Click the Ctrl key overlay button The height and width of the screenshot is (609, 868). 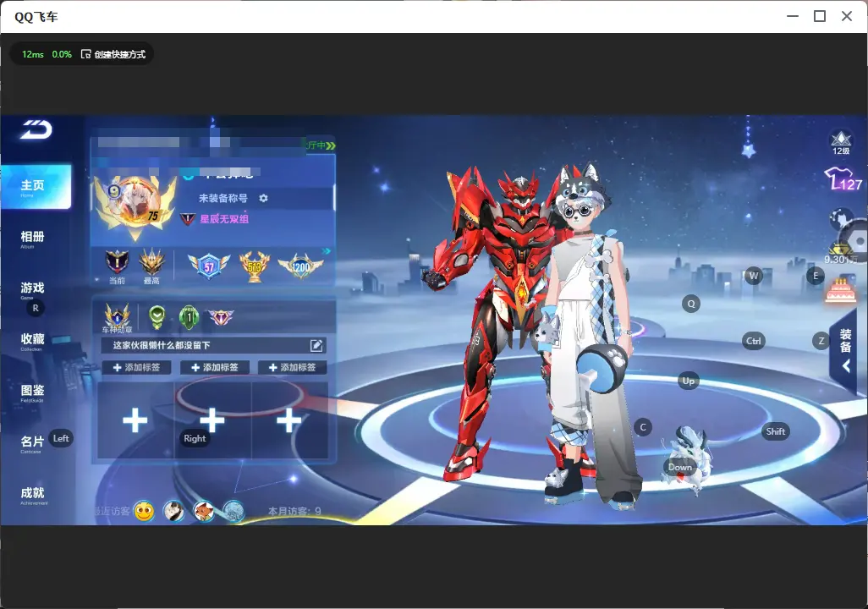click(754, 341)
